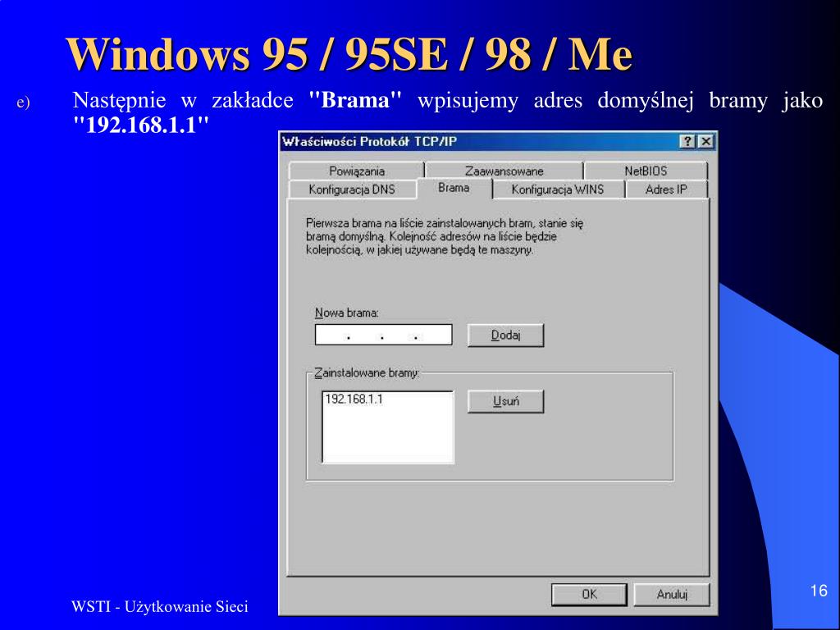Click the dialog title Właściwości Protokół TCP/IP
The image size is (840, 630).
point(369,141)
